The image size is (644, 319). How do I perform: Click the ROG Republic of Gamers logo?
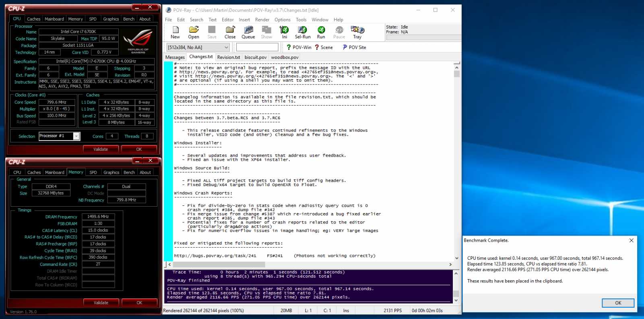pyautogui.click(x=138, y=42)
